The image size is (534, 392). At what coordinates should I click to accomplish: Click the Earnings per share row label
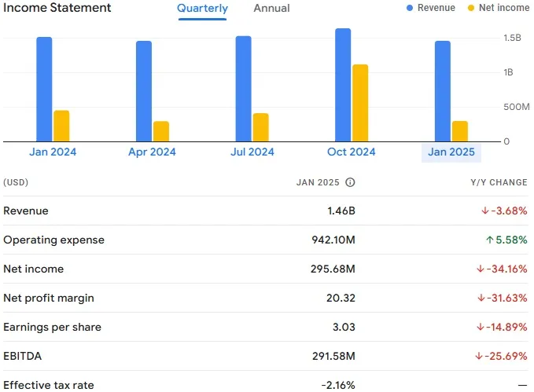52,327
